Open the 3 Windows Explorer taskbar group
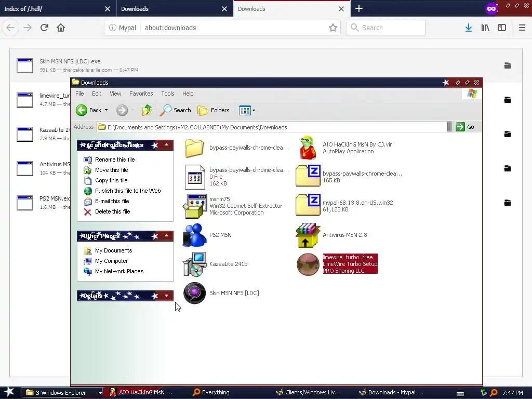The image size is (532, 399). click(62, 393)
